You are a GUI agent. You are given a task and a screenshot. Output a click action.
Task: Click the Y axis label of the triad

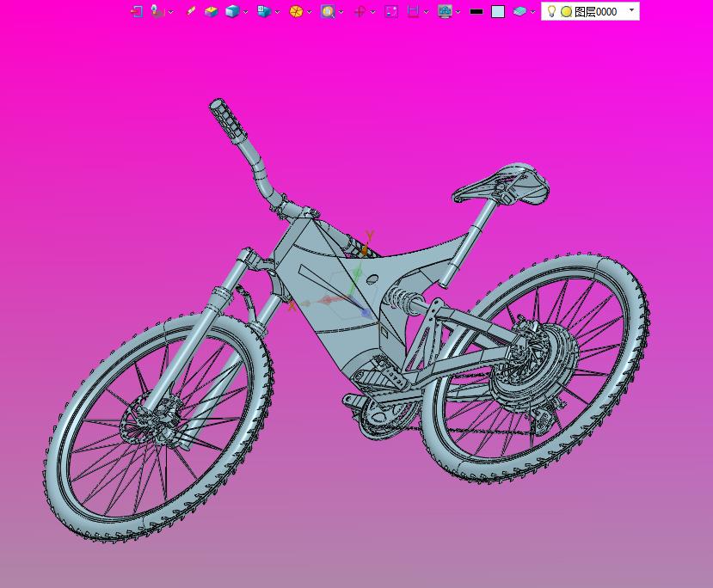[x=370, y=236]
